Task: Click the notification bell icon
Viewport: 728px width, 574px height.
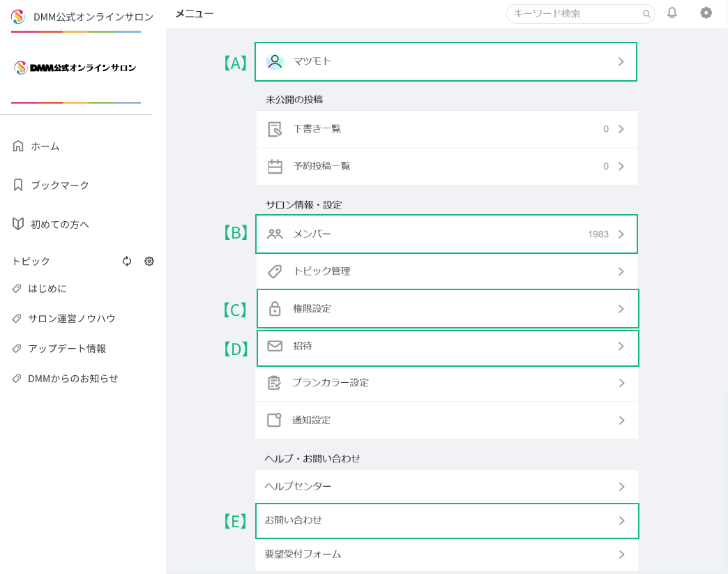Action: 672,13
